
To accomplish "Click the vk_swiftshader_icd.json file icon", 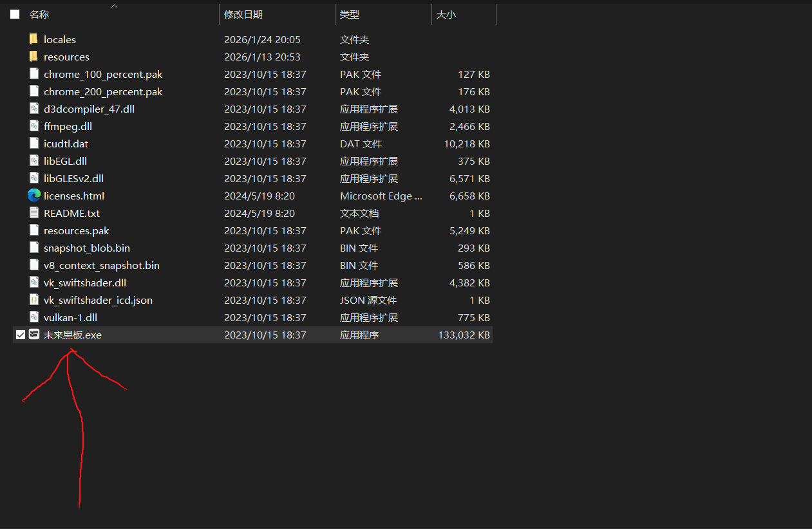I will [34, 300].
